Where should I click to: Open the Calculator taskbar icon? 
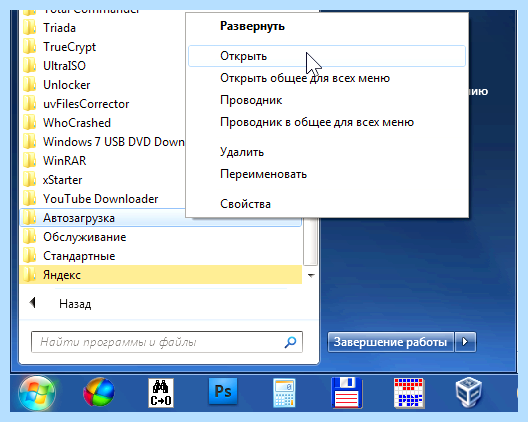(x=284, y=392)
